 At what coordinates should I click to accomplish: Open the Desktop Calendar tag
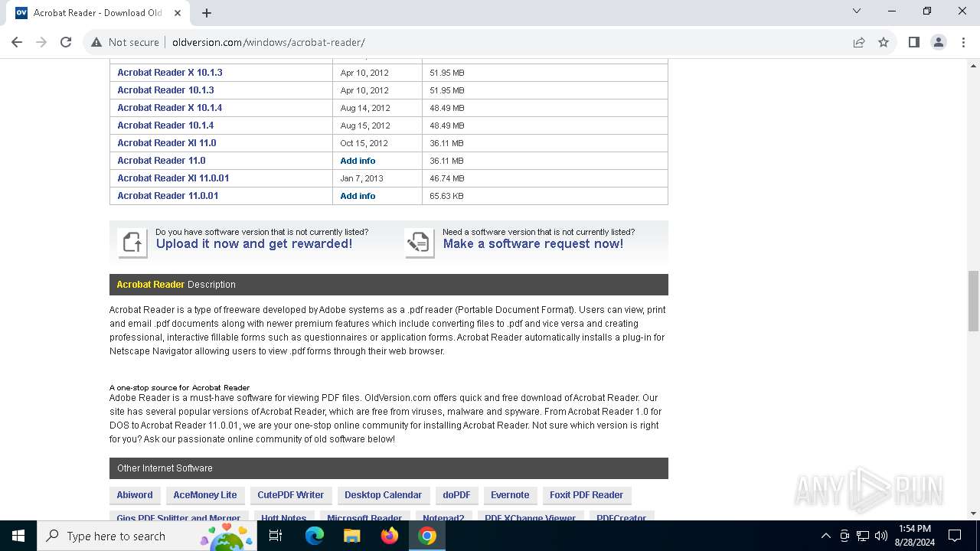coord(383,495)
